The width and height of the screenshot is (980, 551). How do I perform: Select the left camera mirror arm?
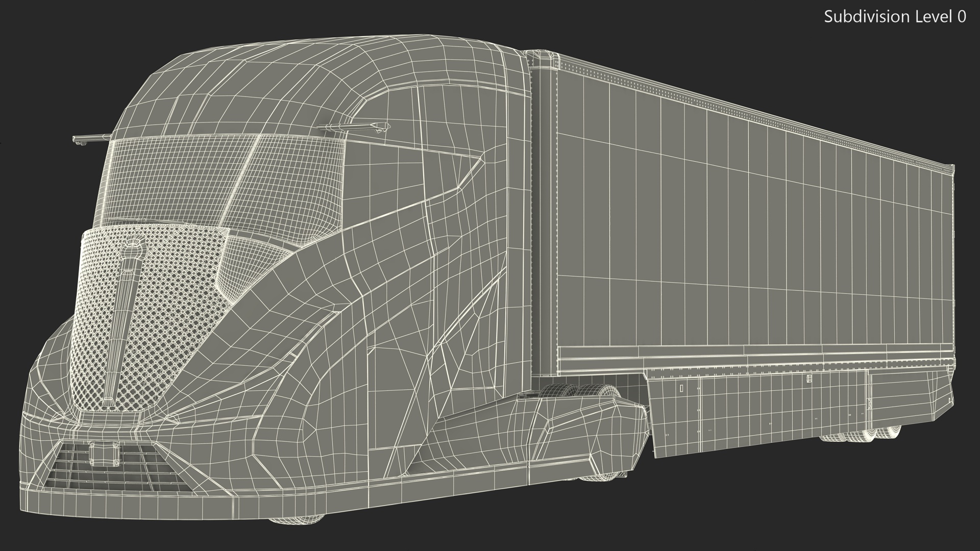[91, 138]
